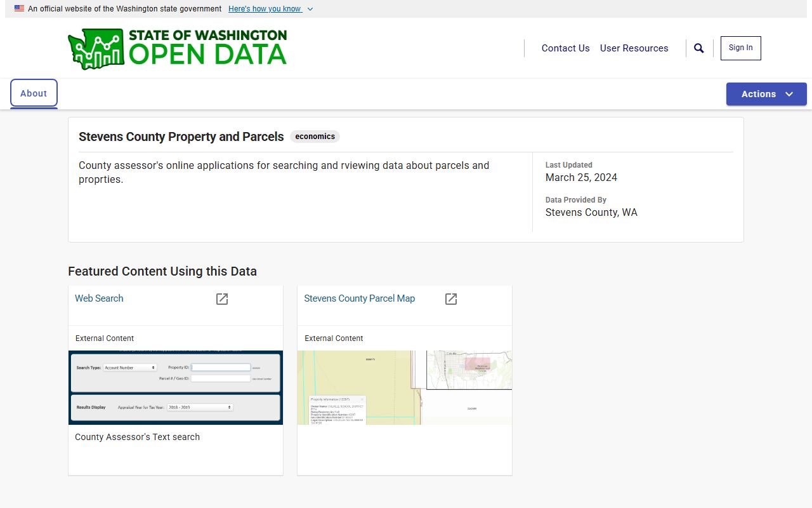Screen dimensions: 812x508
Task: Select 'County Assessor's Text search' caption
Action: (137, 437)
